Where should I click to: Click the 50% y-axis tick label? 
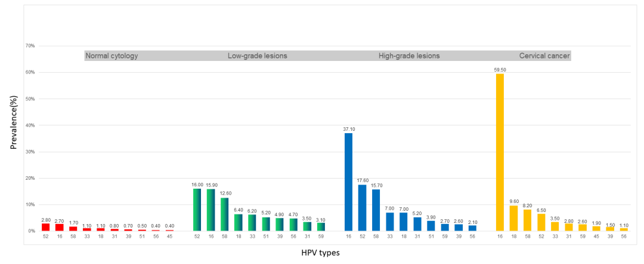pyautogui.click(x=30, y=99)
